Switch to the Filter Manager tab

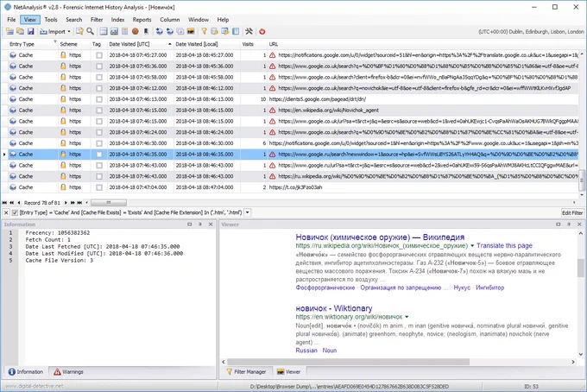point(246,372)
